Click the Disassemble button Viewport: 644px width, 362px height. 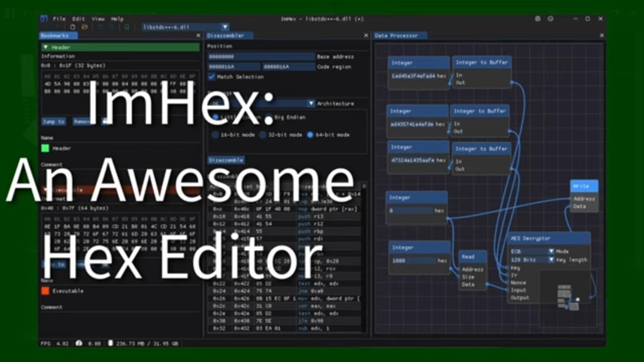pos(226,160)
